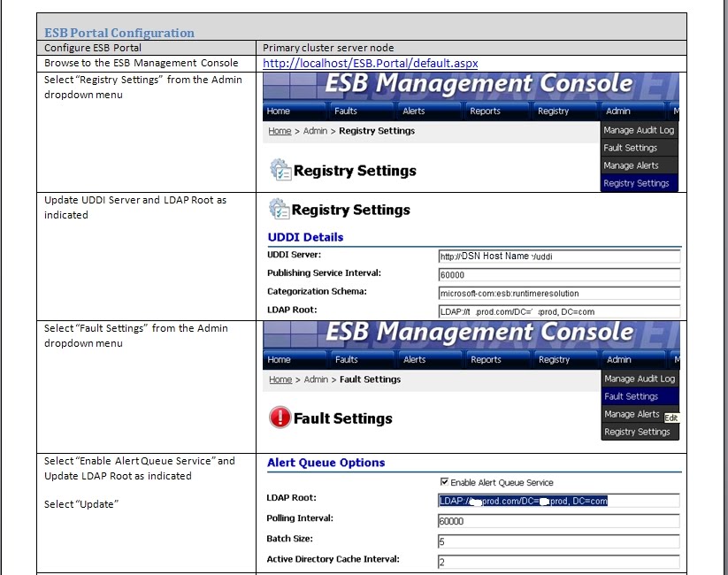Click the gear icon above UDDI Details
Image resolution: width=728 pixels, height=575 pixels.
pos(278,210)
